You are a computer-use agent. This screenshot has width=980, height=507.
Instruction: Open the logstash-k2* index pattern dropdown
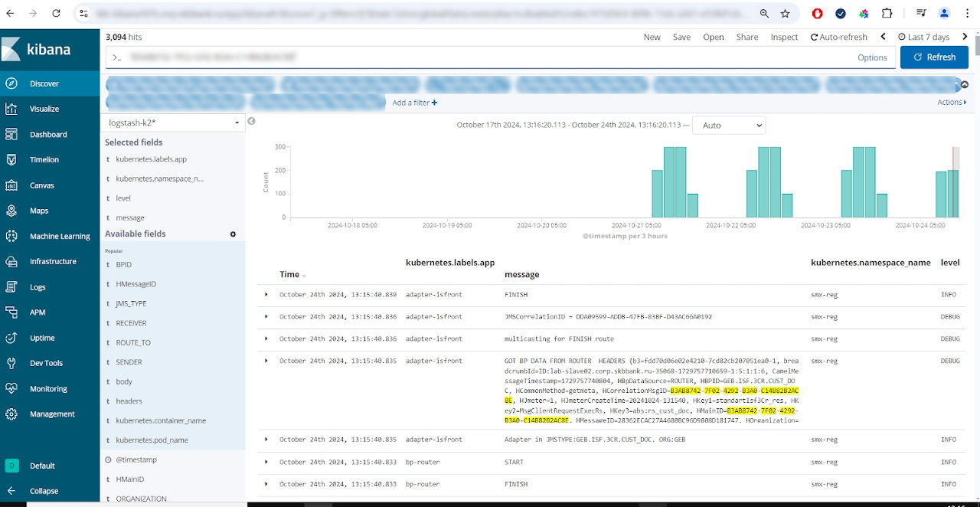[x=174, y=123]
